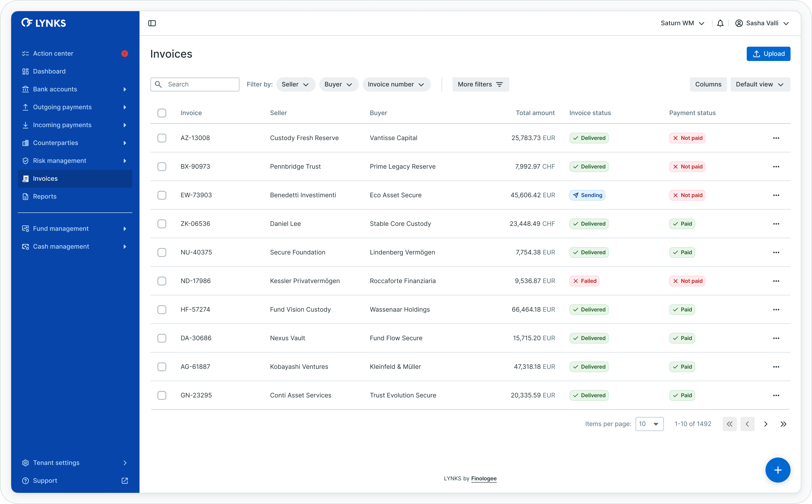Open the Dashboard menu item

49,71
